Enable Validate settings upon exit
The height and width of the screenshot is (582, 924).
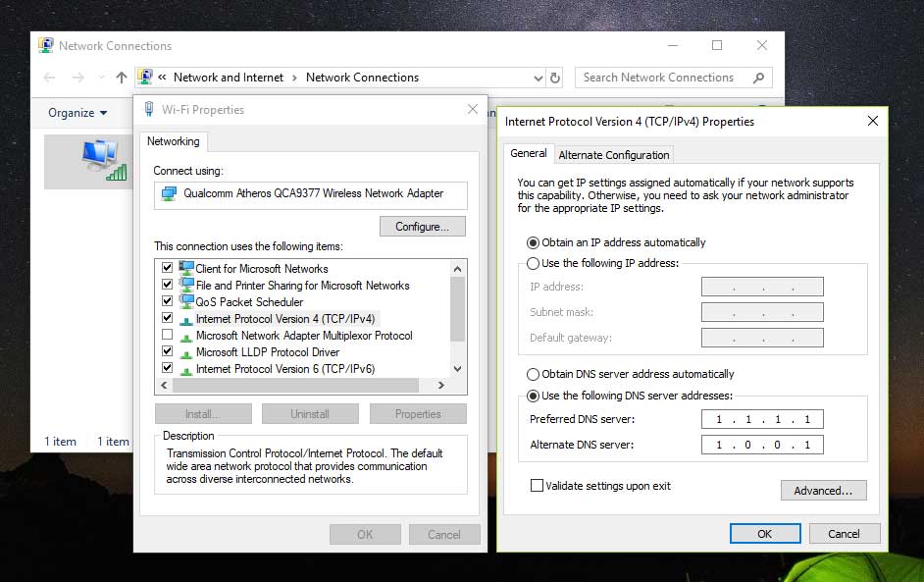(537, 485)
